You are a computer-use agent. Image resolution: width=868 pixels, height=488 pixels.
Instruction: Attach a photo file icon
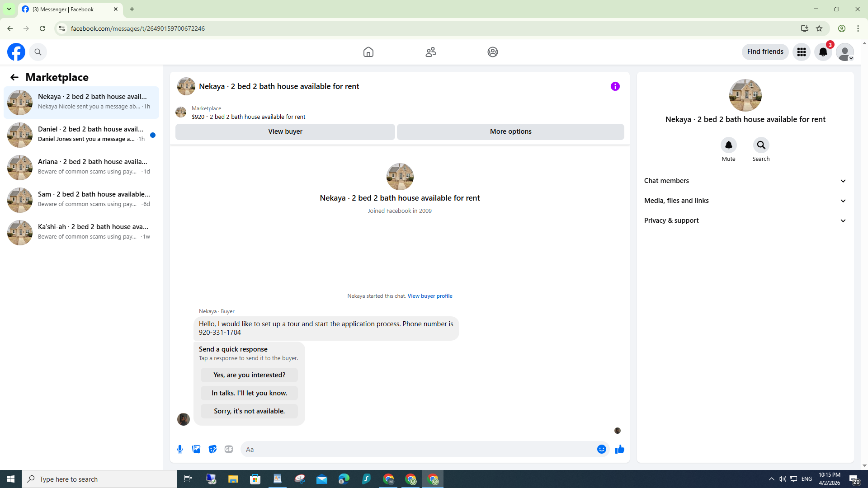pyautogui.click(x=196, y=449)
